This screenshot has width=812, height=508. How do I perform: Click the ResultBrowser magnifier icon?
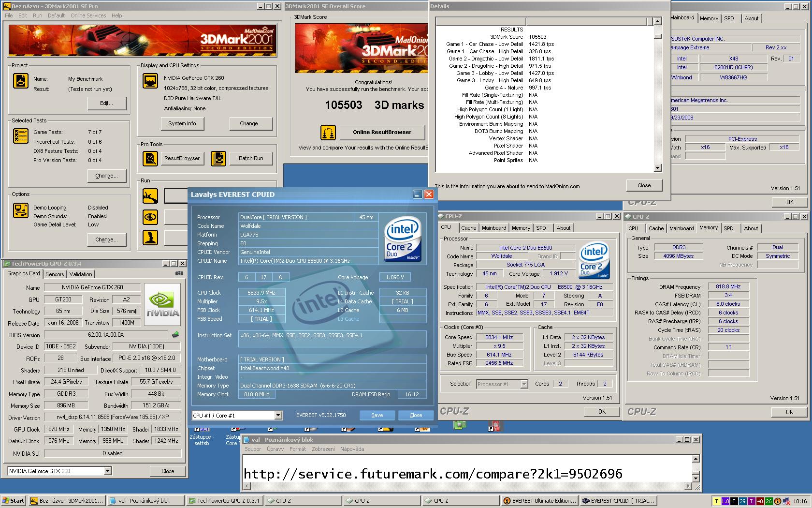pos(150,158)
